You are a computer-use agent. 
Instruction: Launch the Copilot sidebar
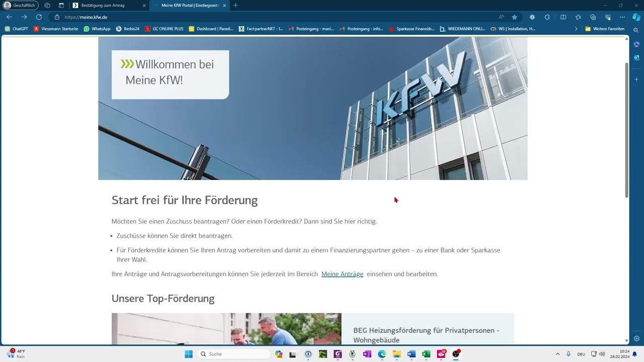(636, 17)
